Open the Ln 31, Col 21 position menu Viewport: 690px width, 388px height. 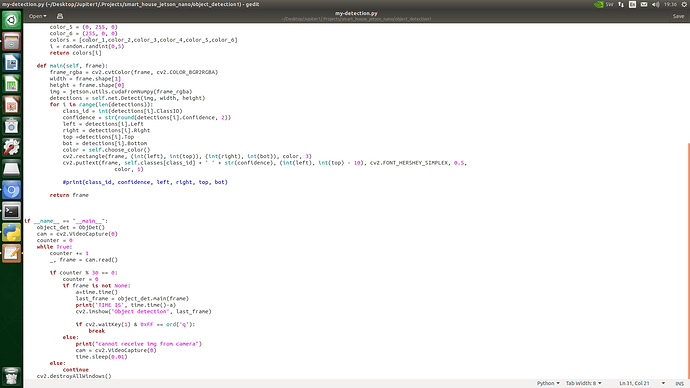pos(642,383)
